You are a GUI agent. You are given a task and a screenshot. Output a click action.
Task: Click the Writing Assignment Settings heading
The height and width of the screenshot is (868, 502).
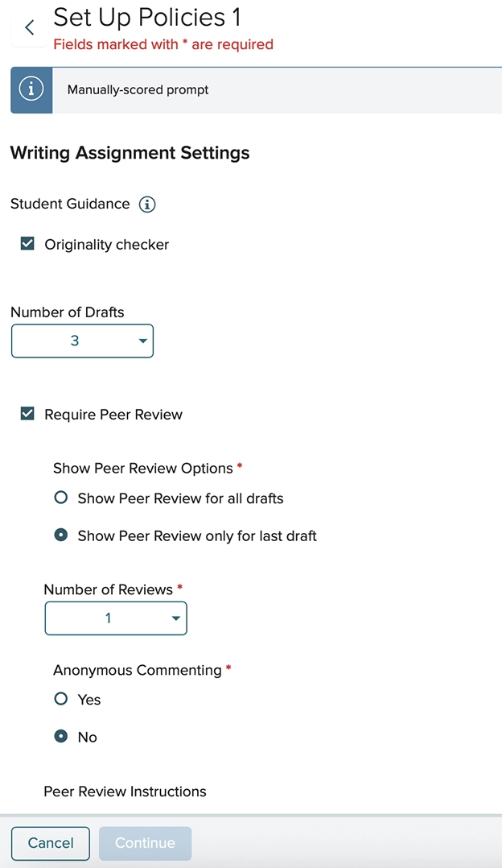130,152
